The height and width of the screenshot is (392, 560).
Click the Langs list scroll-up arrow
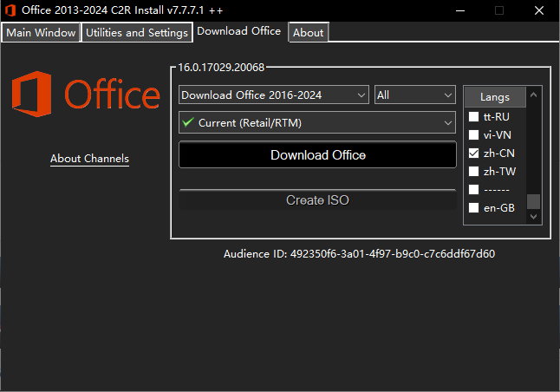coord(534,95)
